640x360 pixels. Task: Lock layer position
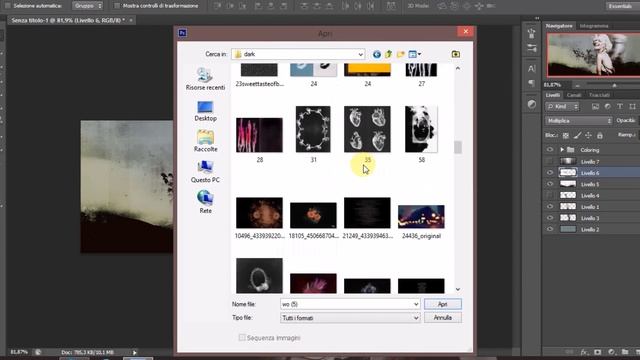[588, 135]
